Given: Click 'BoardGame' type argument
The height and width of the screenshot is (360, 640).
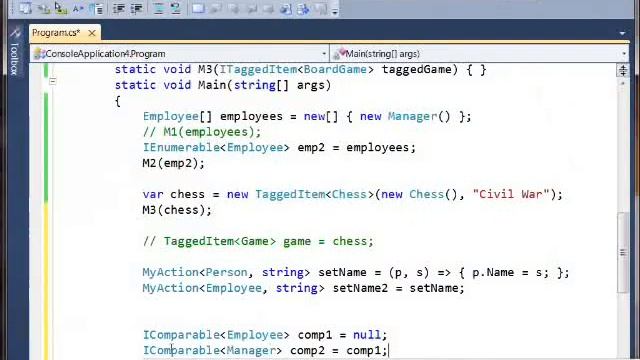Looking at the screenshot, I should click(x=335, y=69).
